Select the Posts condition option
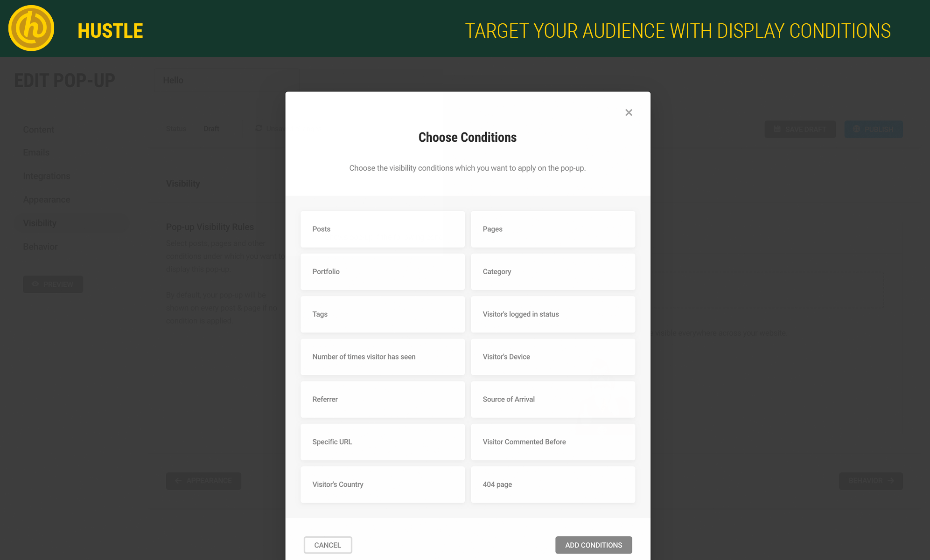 [x=382, y=229]
